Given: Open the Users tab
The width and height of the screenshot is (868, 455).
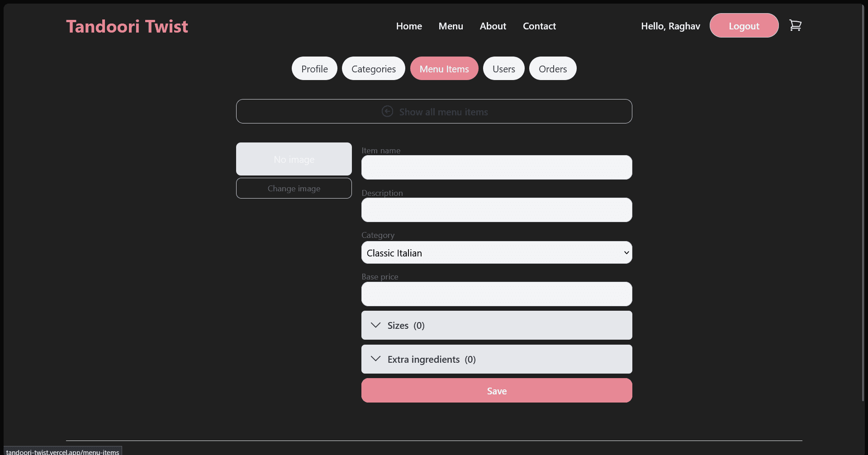Looking at the screenshot, I should tap(503, 69).
